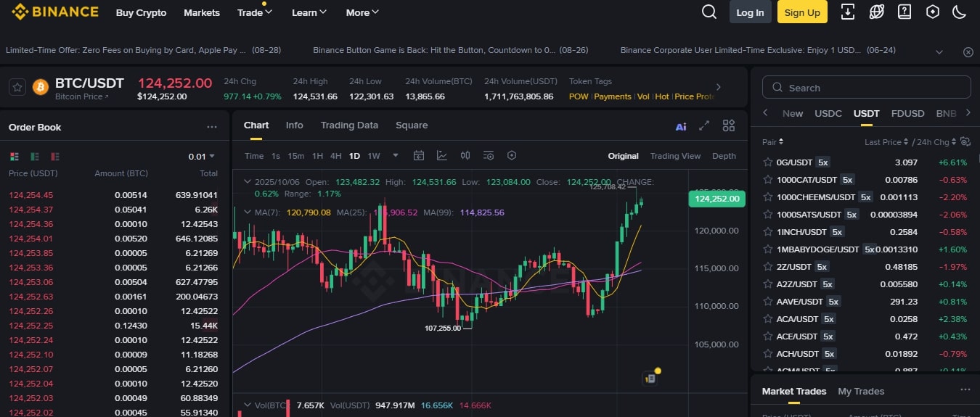Viewport: 980px width, 417px height.
Task: Select the 15m time interval
Action: 296,156
